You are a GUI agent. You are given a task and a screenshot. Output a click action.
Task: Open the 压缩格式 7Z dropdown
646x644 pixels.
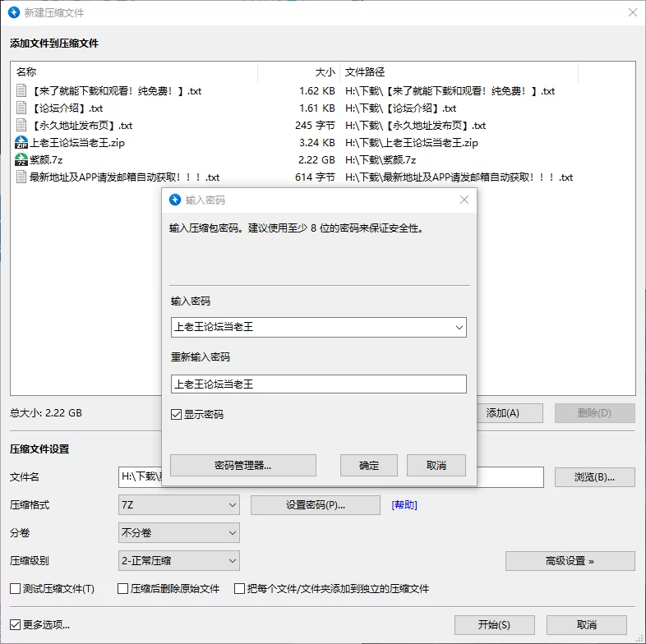pyautogui.click(x=179, y=505)
